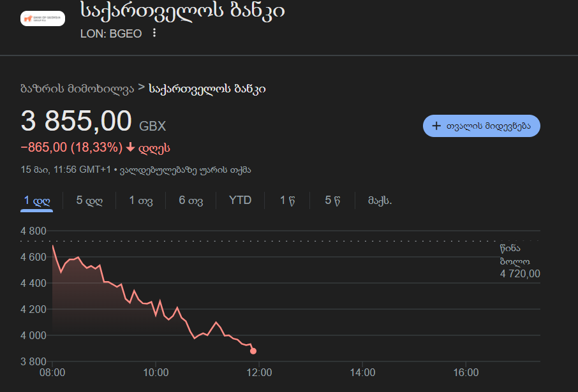Choose the 1 წ range tab
This screenshot has height=392, width=578.
[287, 200]
